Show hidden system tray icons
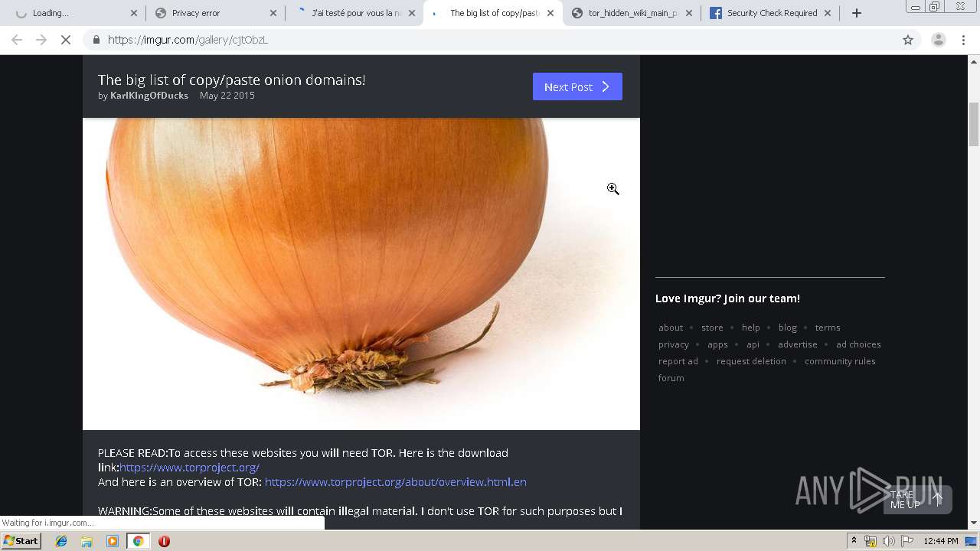 (x=854, y=541)
